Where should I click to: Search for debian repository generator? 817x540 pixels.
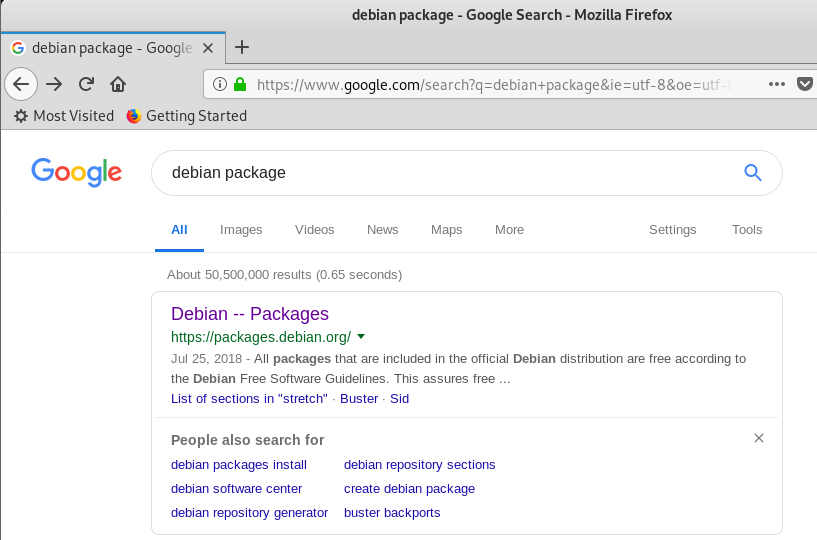(x=250, y=513)
